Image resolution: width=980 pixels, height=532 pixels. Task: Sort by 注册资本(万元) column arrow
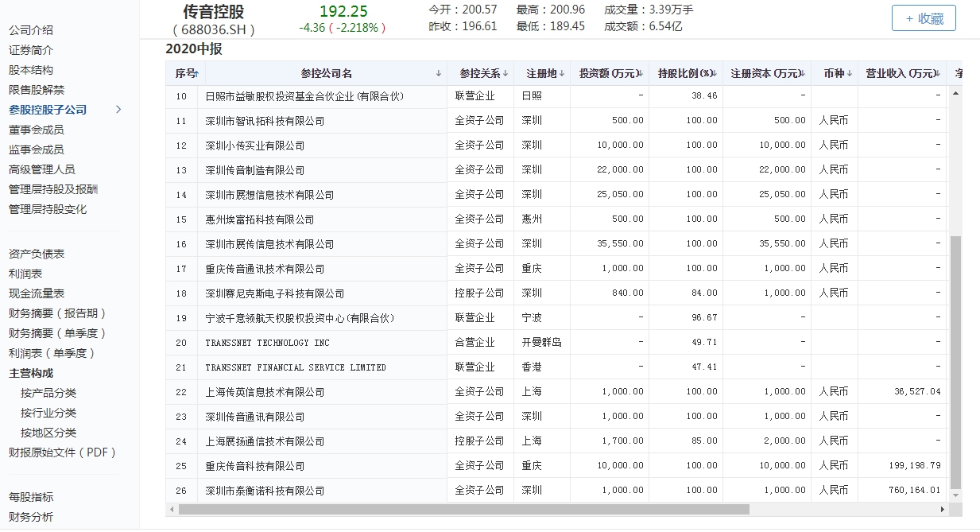803,73
